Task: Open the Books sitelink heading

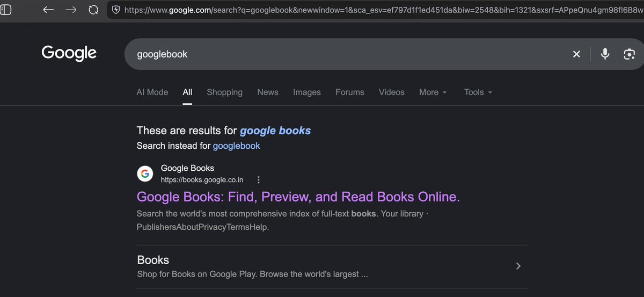Action: (x=153, y=260)
